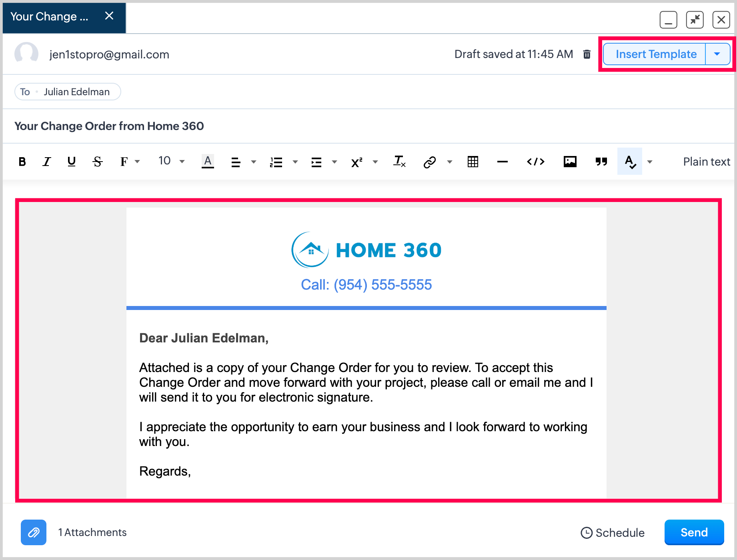Send the email
This screenshot has width=737, height=560.
(x=694, y=532)
